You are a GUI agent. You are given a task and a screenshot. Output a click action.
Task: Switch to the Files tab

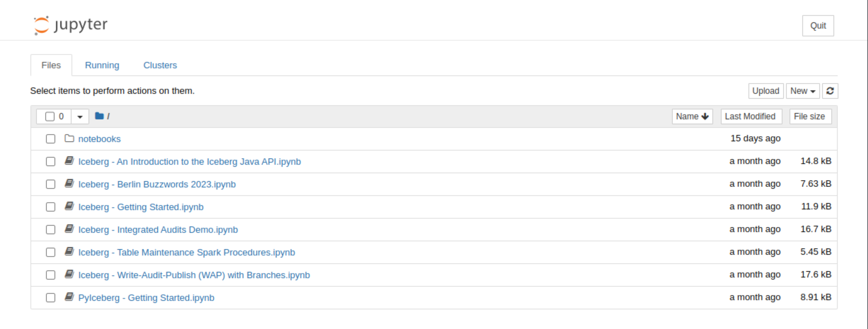click(x=51, y=65)
